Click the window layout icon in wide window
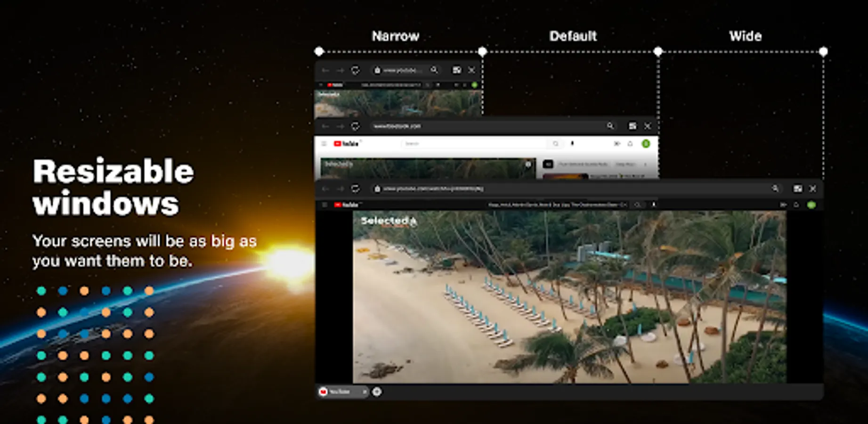This screenshot has width=868, height=424. (797, 188)
